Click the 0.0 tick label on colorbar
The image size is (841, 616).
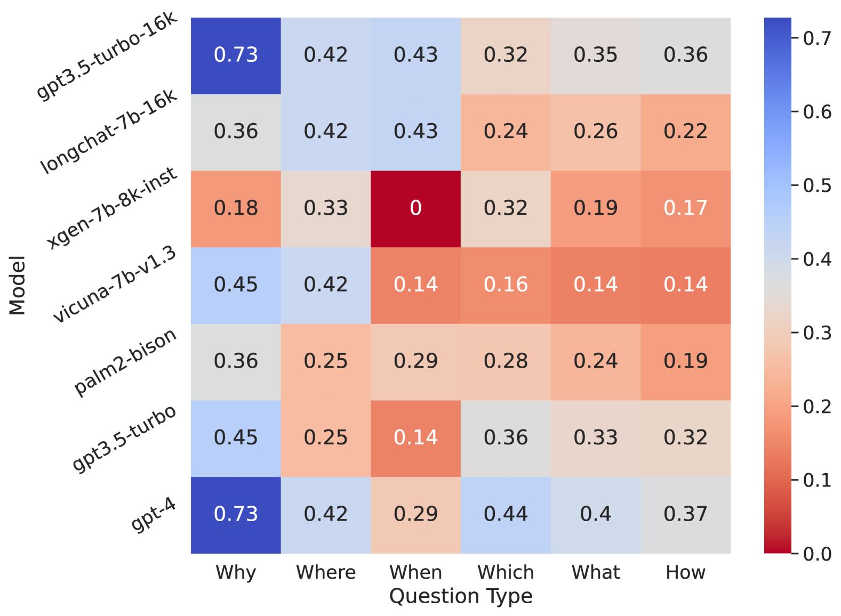[x=818, y=554]
